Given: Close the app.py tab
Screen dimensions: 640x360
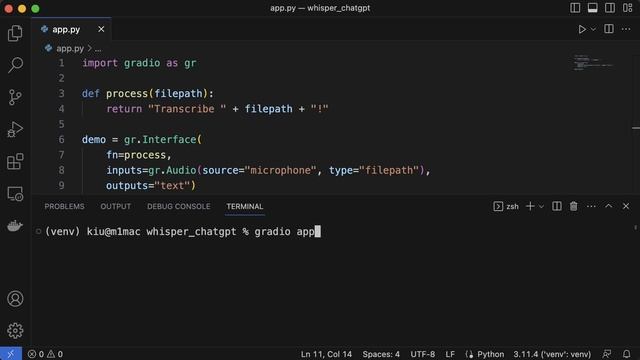Looking at the screenshot, I should click(101, 29).
